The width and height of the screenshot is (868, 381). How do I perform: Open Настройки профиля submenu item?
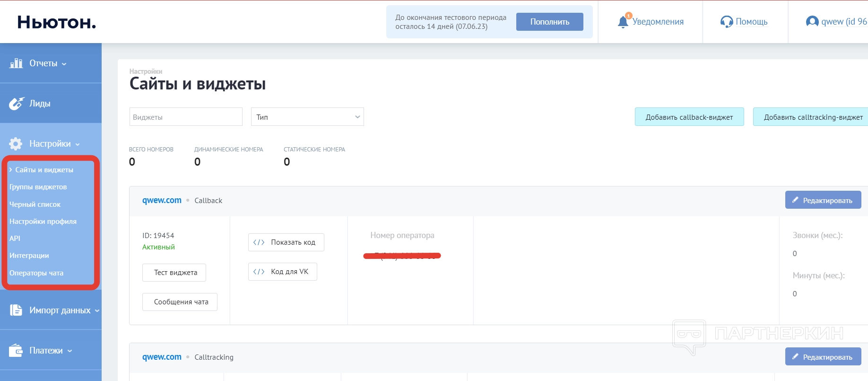point(43,222)
